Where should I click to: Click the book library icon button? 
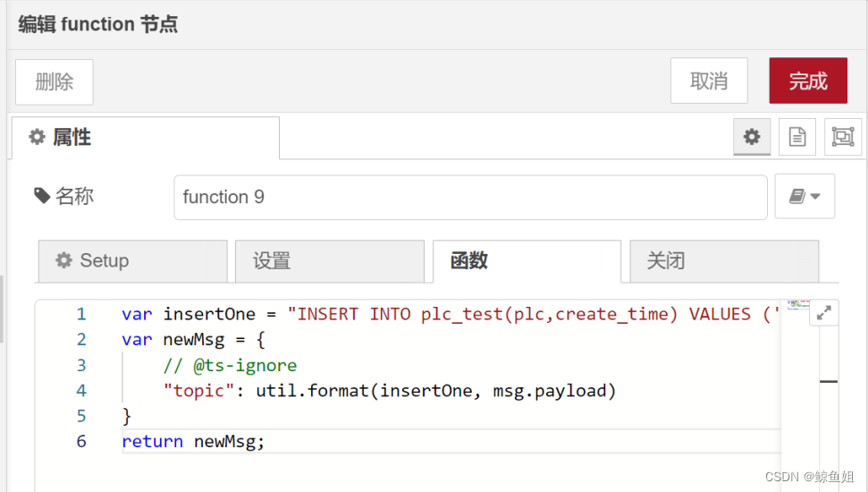point(797,196)
